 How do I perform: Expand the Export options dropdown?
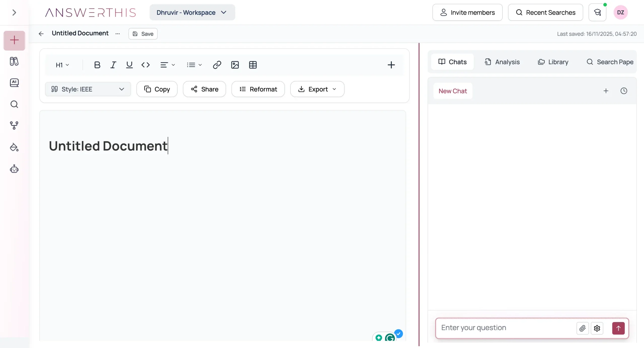(x=317, y=89)
